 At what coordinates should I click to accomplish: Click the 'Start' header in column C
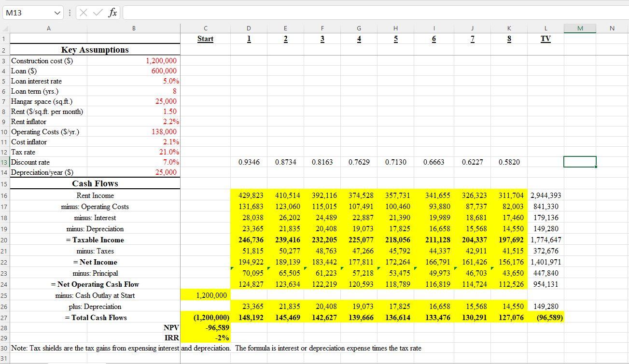point(205,39)
